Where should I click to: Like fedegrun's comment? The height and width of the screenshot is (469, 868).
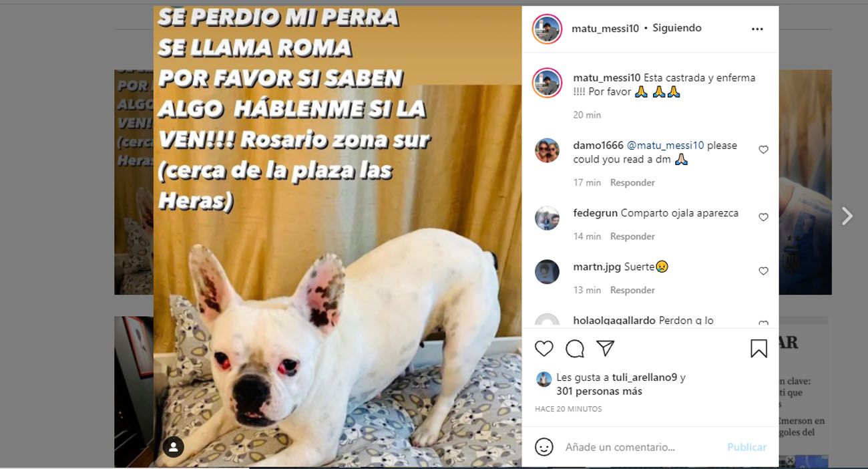[763, 217]
